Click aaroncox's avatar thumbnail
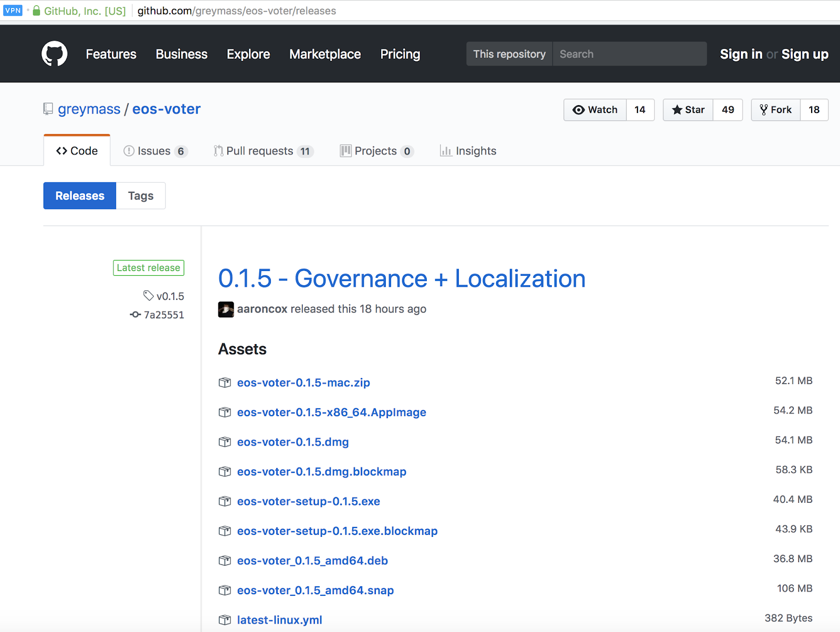 click(226, 309)
